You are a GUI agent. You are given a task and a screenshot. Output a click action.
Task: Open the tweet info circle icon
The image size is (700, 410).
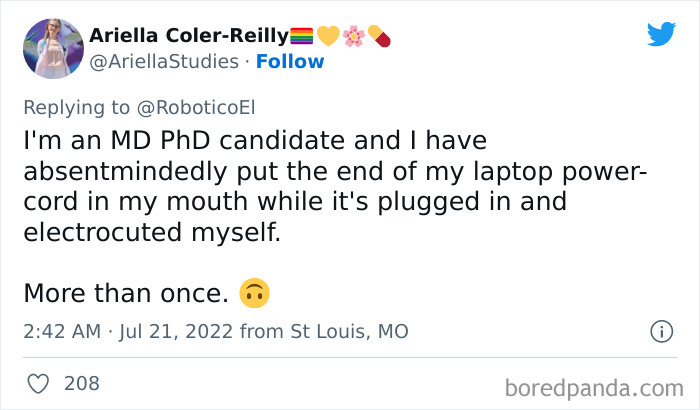click(x=660, y=331)
